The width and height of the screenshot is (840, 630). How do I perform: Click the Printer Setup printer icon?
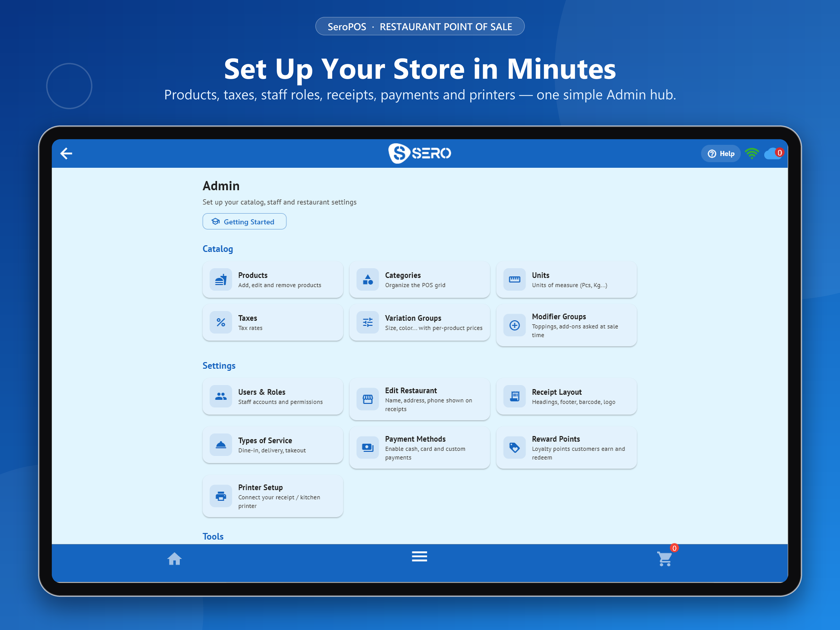pos(221,496)
